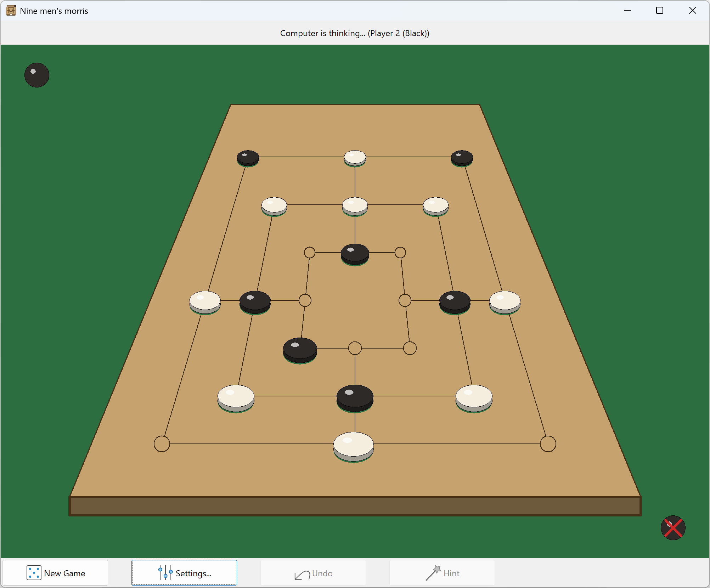Click the Nine men's morris title bar icon
Image resolution: width=710 pixels, height=588 pixels.
click(x=11, y=11)
